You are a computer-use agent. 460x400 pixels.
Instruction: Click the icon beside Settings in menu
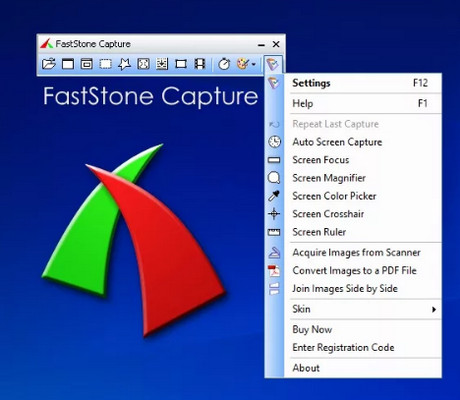[x=274, y=83]
